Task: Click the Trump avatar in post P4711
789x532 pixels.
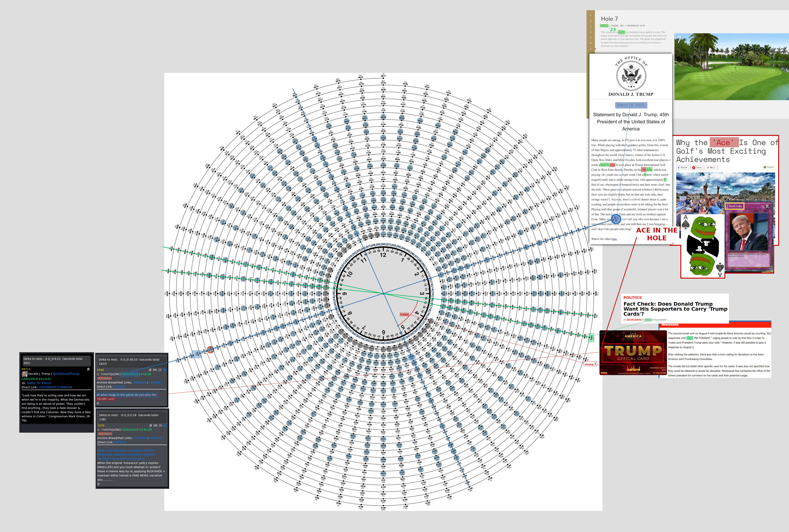Action: [24, 374]
